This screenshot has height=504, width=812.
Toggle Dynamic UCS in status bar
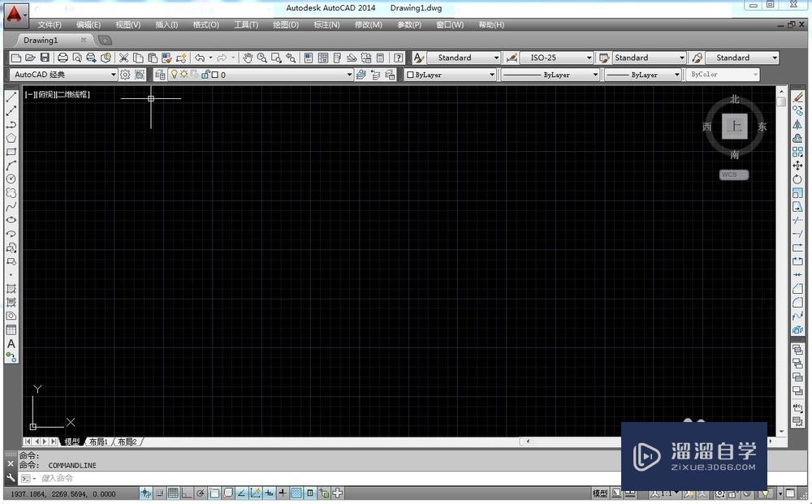click(x=255, y=493)
